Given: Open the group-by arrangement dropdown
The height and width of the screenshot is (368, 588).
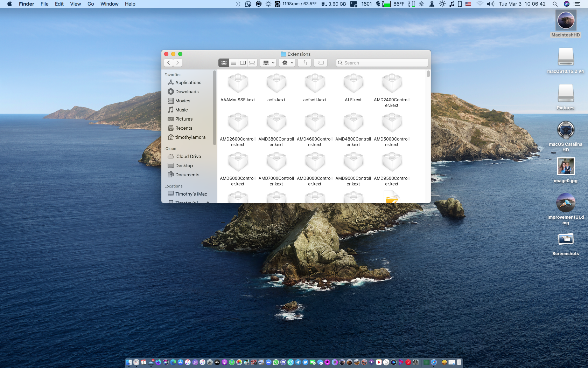Looking at the screenshot, I should 268,63.
